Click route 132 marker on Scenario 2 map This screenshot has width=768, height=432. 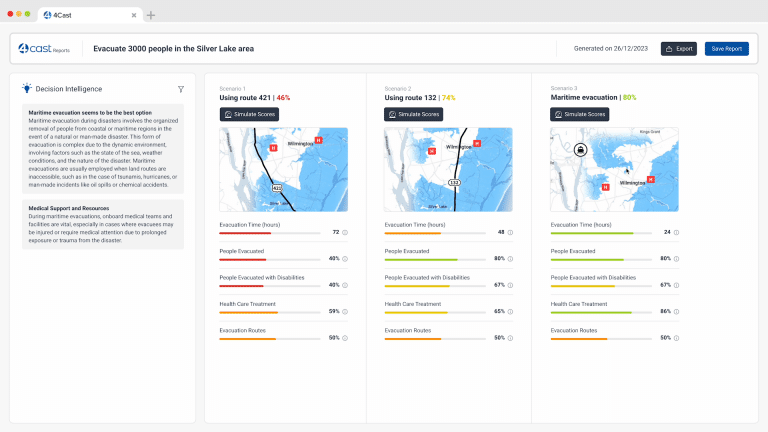pos(453,183)
